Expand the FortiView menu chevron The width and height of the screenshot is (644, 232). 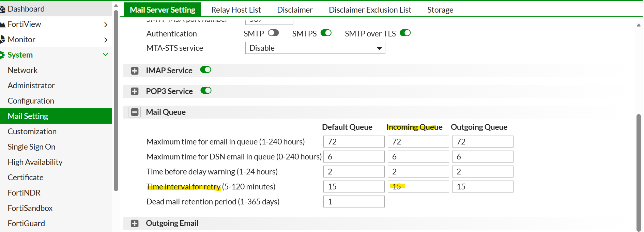pyautogui.click(x=106, y=25)
